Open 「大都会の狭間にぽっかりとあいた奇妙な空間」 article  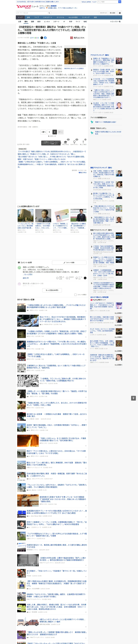point(56,306)
